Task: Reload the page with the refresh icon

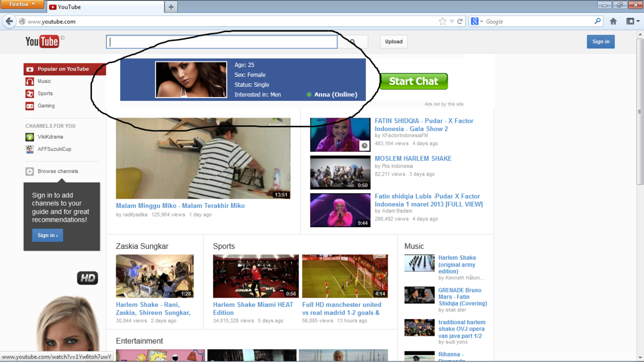Action: pyautogui.click(x=460, y=22)
